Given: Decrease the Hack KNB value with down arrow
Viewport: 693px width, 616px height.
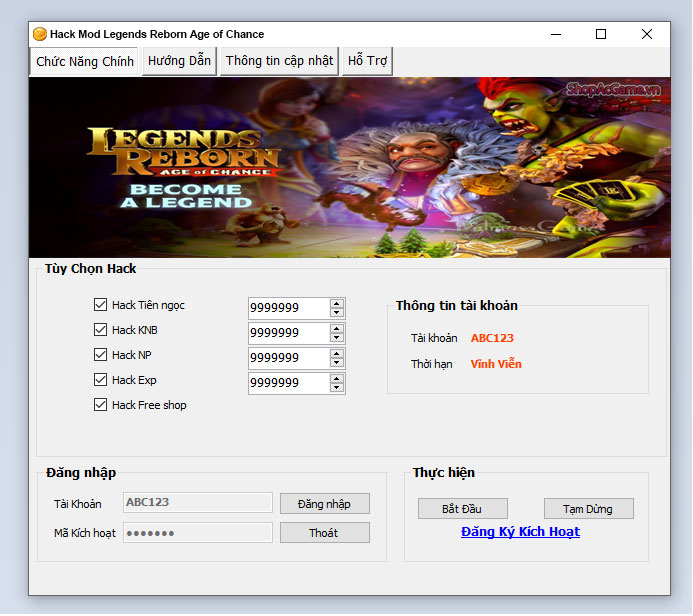Looking at the screenshot, I should point(336,338).
